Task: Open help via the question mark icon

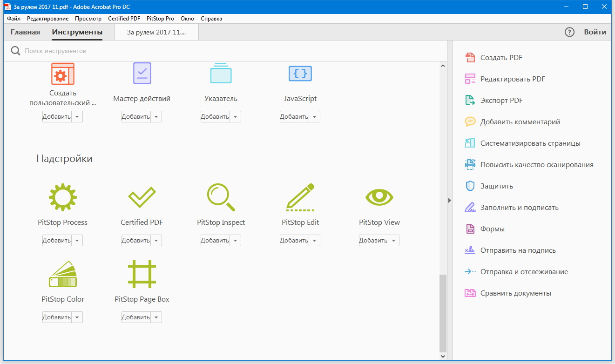Action: click(569, 32)
